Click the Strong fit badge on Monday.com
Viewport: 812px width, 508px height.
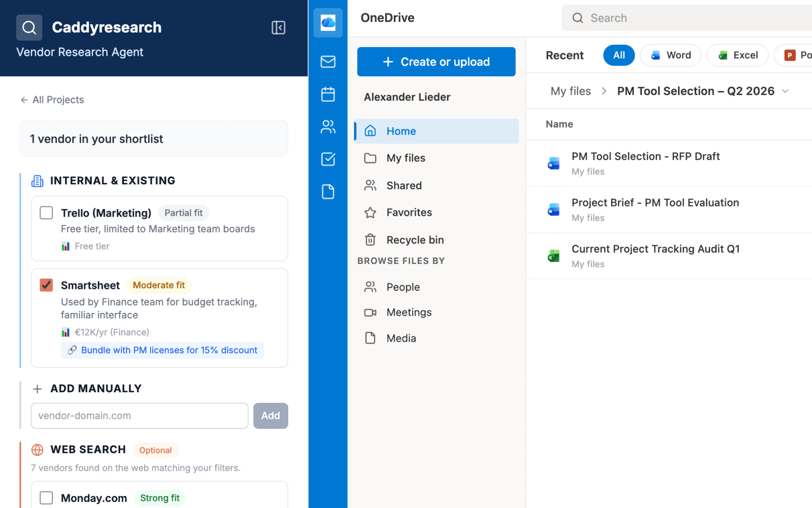(160, 498)
